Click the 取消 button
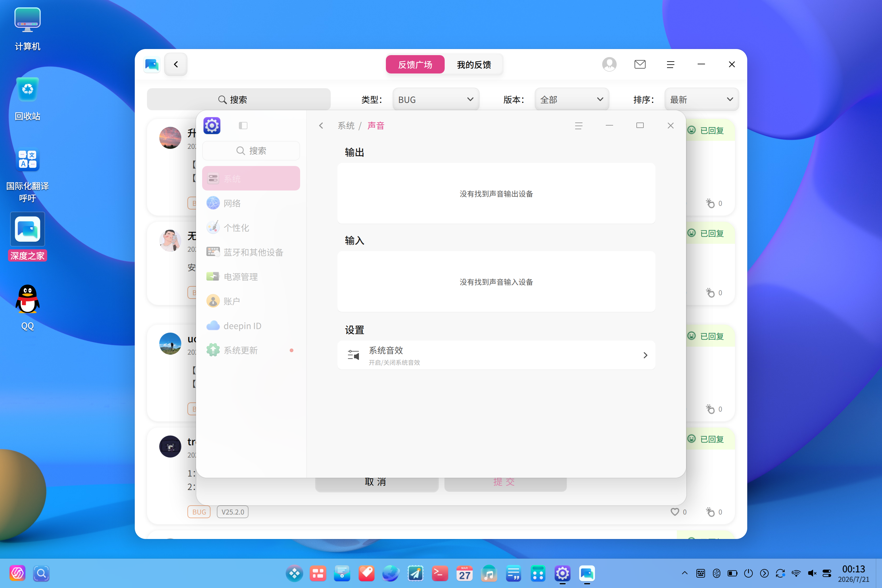This screenshot has width=882, height=588. click(376, 484)
